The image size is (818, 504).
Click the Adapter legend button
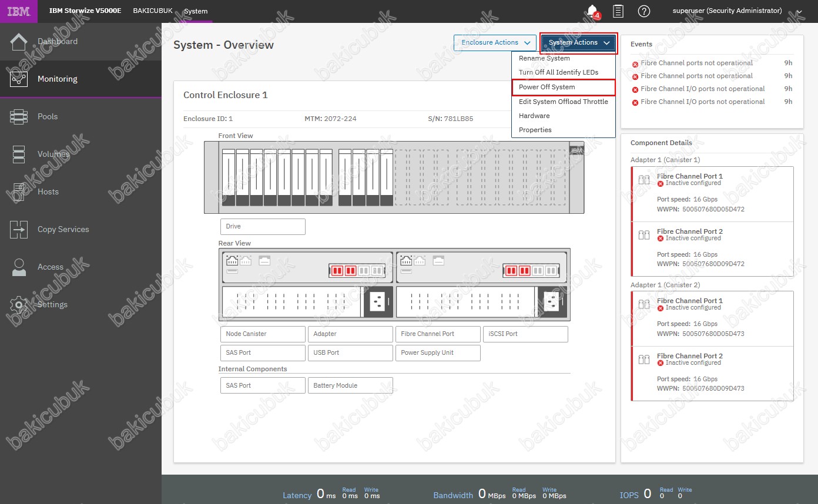click(x=350, y=334)
